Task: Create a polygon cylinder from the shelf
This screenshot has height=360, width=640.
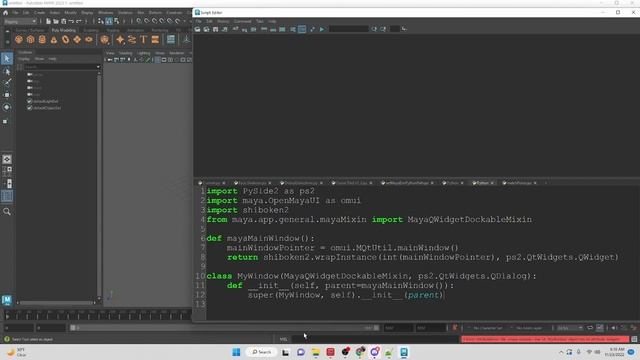Action: pyautogui.click(x=42, y=40)
